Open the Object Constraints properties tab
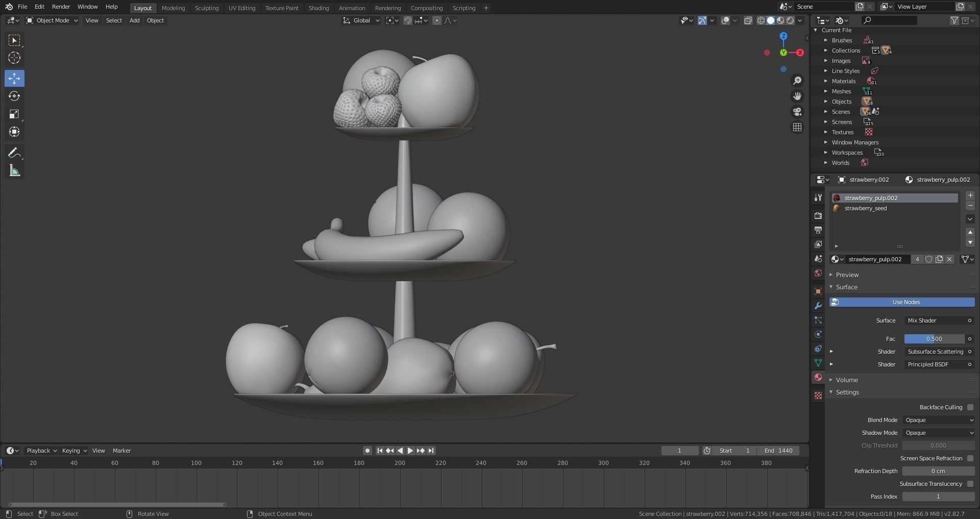 pyautogui.click(x=818, y=349)
